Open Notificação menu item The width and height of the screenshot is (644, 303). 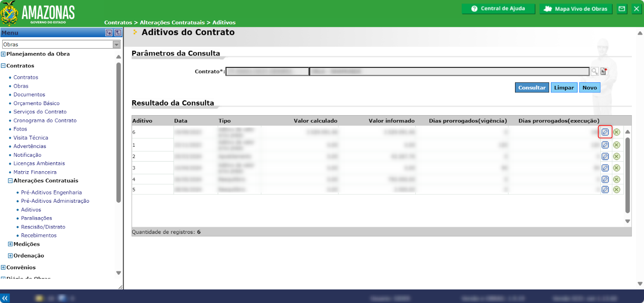coord(28,155)
